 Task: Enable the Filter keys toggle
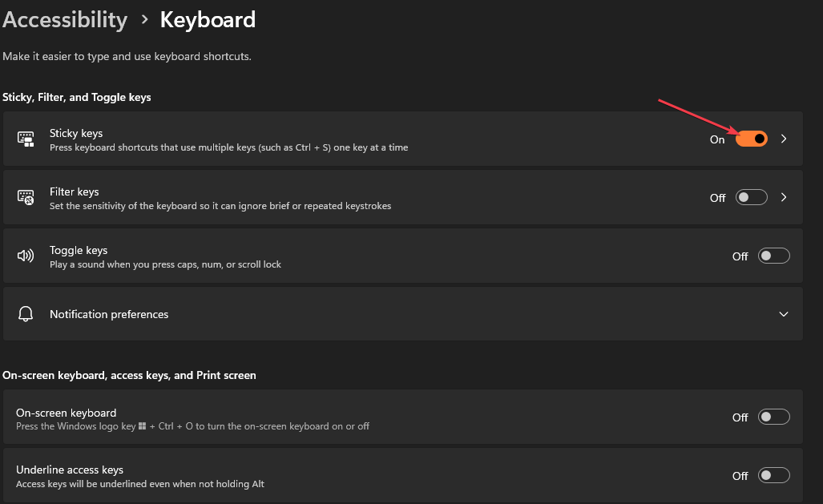[752, 197]
